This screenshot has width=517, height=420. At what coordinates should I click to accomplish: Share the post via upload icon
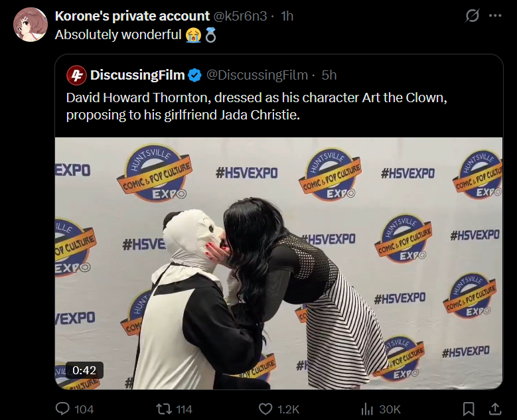click(x=494, y=409)
